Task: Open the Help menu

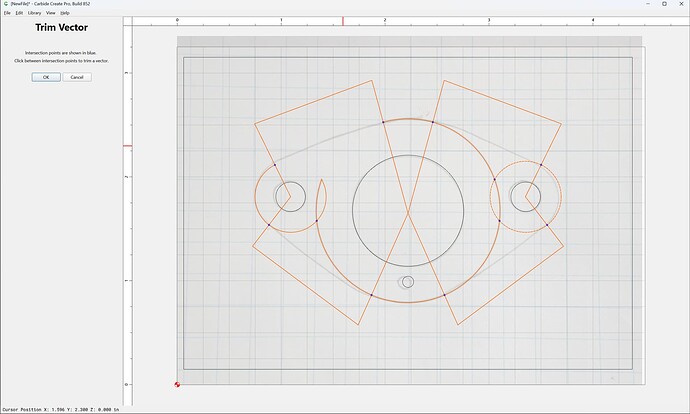Action: coord(65,13)
